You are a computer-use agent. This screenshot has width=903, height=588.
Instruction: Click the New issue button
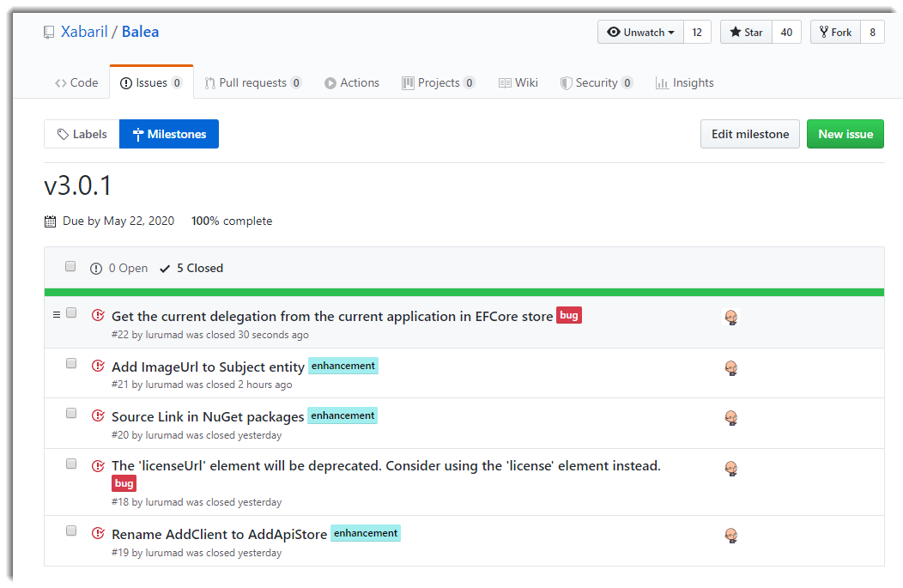(x=845, y=134)
